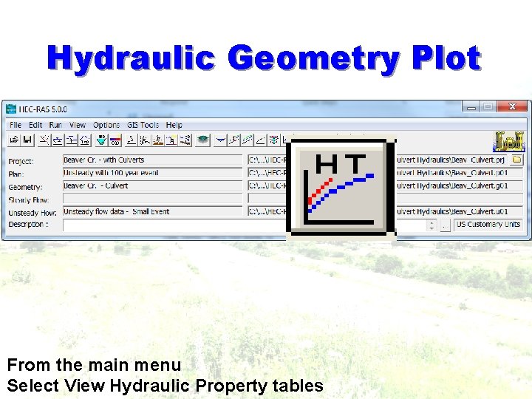Open Unsteady Flow Data editor icon
This screenshot has height=399, width=532.
(x=85, y=140)
